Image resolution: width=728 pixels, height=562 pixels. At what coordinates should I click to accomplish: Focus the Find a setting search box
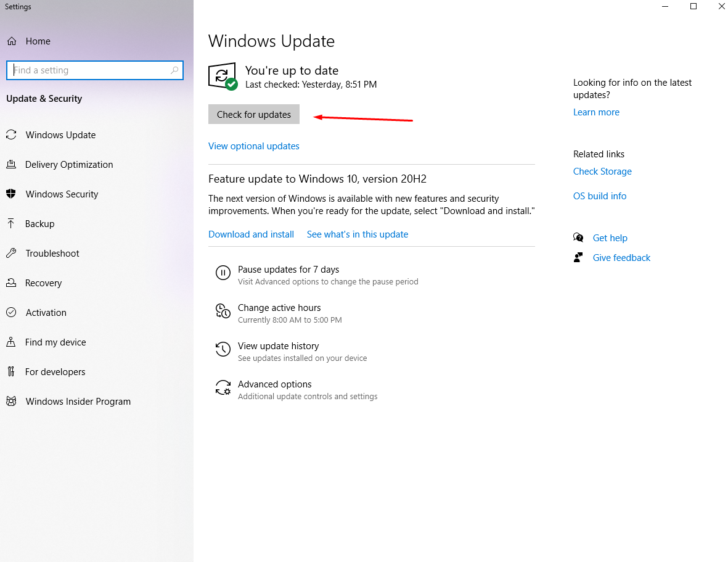point(95,70)
